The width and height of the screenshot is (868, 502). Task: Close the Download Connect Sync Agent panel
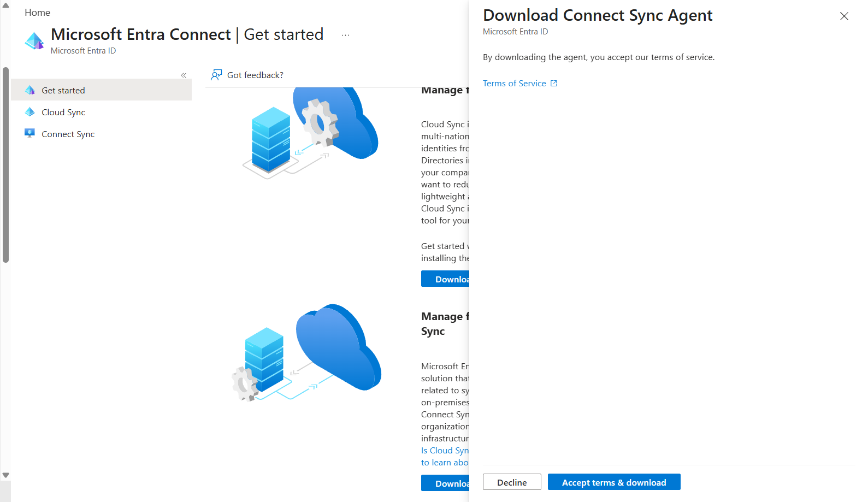[844, 16]
